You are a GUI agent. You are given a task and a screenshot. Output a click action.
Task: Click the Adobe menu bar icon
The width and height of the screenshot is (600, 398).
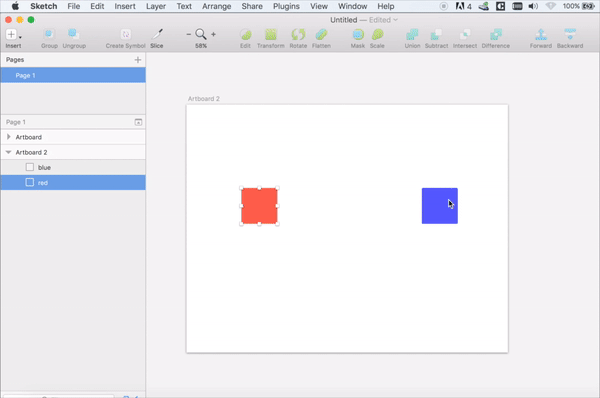pos(463,6)
